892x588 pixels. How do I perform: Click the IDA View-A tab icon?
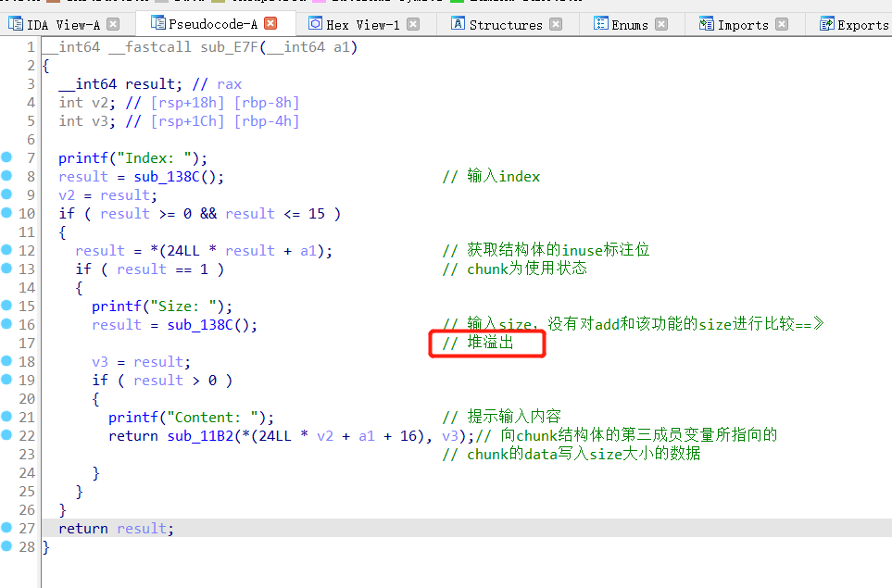[x=16, y=23]
